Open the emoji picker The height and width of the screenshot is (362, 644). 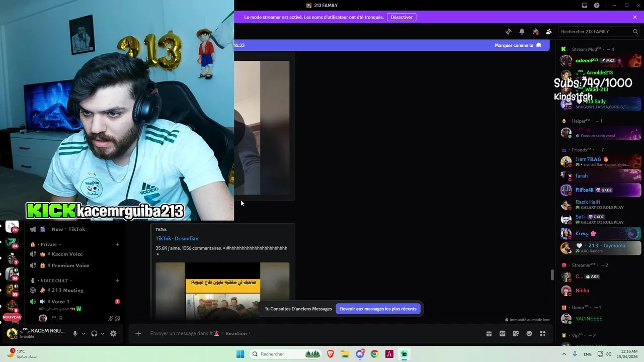click(x=529, y=333)
